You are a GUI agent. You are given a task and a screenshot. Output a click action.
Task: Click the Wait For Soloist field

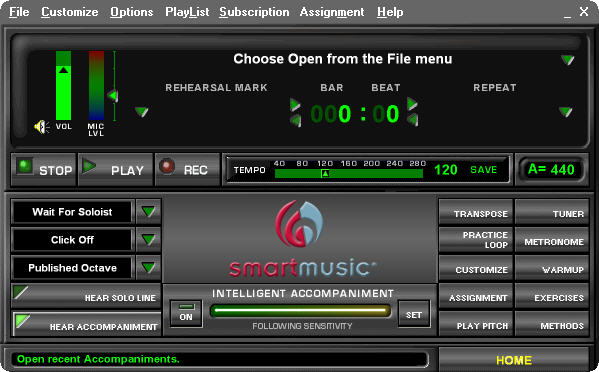click(x=73, y=212)
